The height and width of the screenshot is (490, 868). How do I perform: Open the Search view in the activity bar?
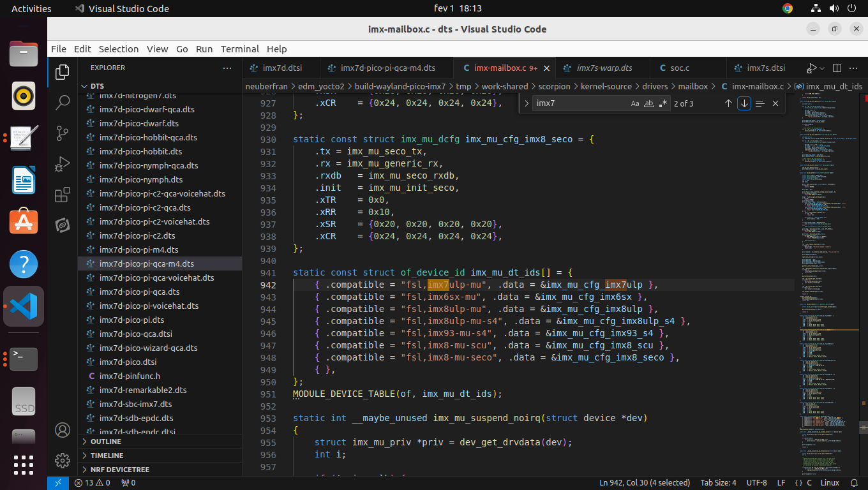pyautogui.click(x=62, y=102)
